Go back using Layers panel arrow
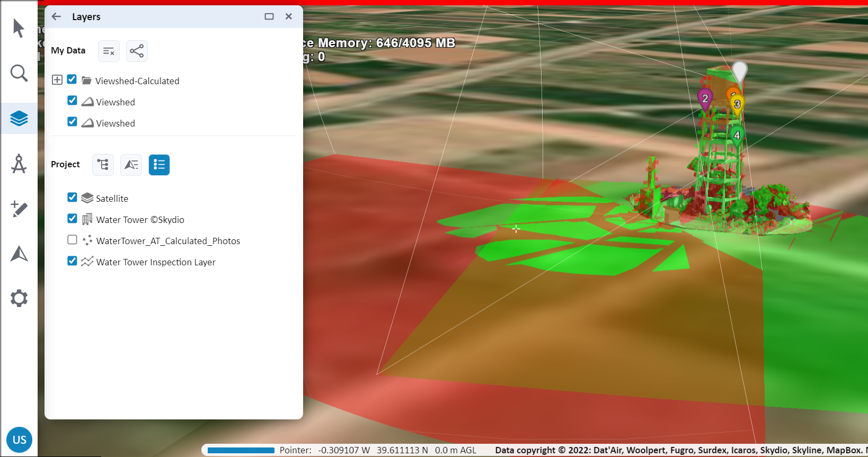Screen dimensions: 868x457 pos(57,16)
